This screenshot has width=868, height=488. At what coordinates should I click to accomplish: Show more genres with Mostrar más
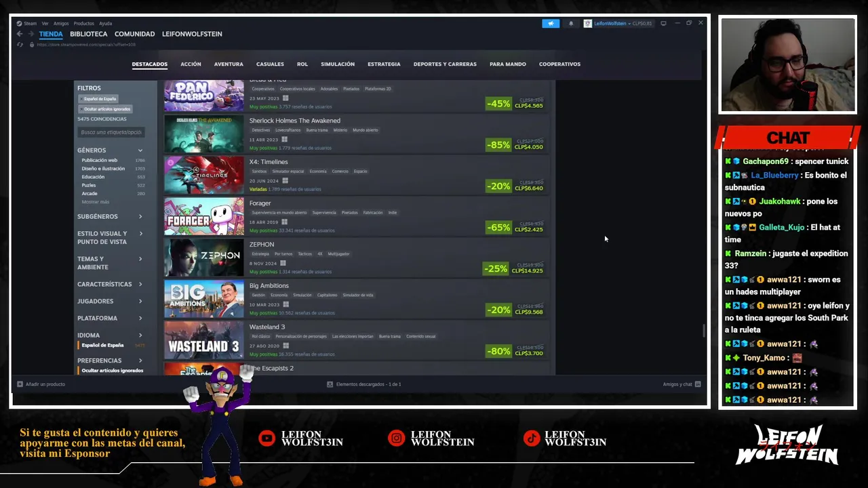(95, 202)
